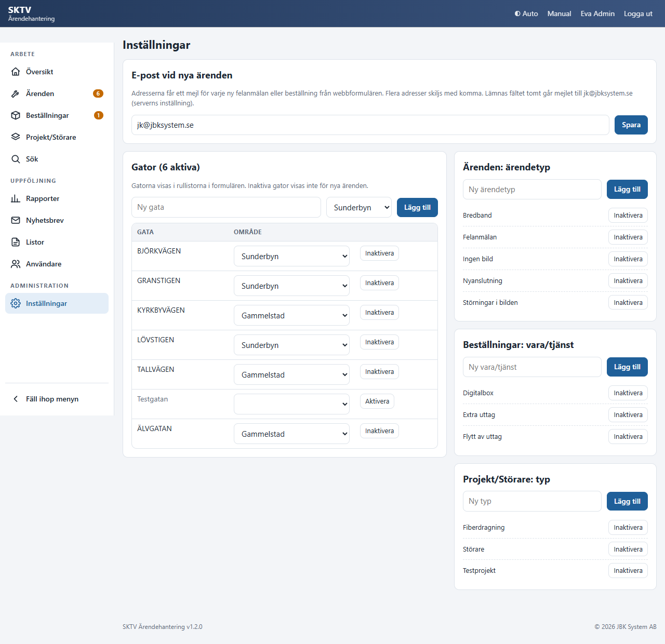Click the Rapporter chart icon
This screenshot has height=644, width=665.
click(16, 198)
